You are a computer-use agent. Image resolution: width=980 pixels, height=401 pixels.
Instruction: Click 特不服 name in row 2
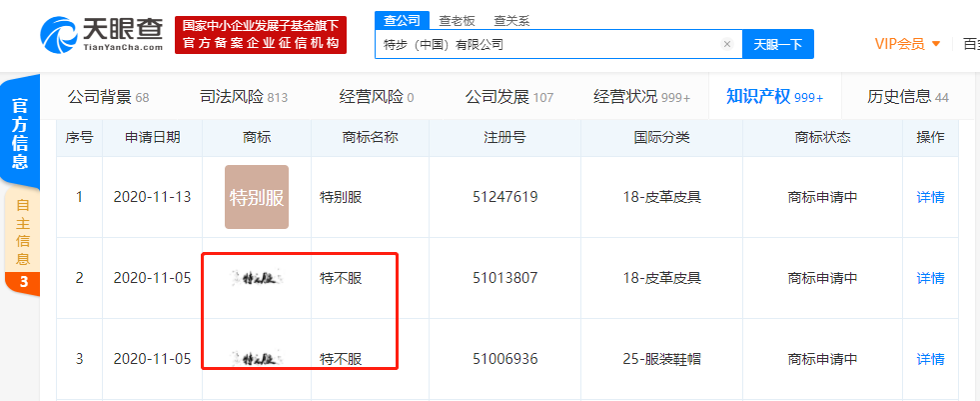(341, 278)
